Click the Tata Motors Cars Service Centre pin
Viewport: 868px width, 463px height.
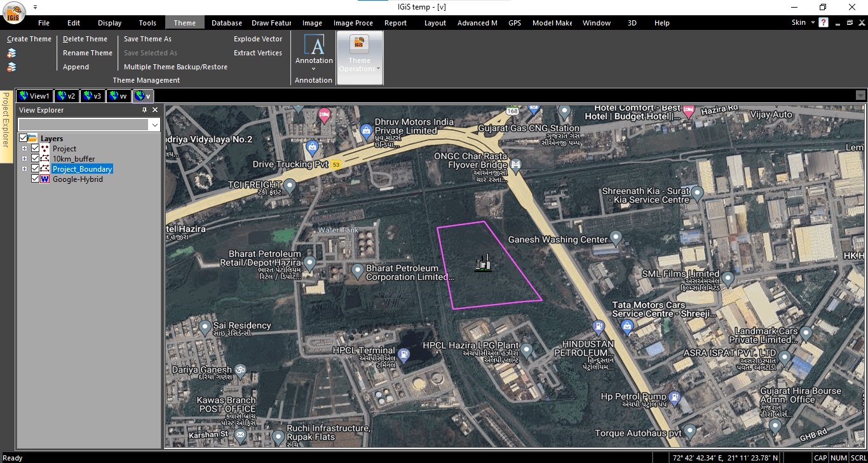[x=627, y=327]
